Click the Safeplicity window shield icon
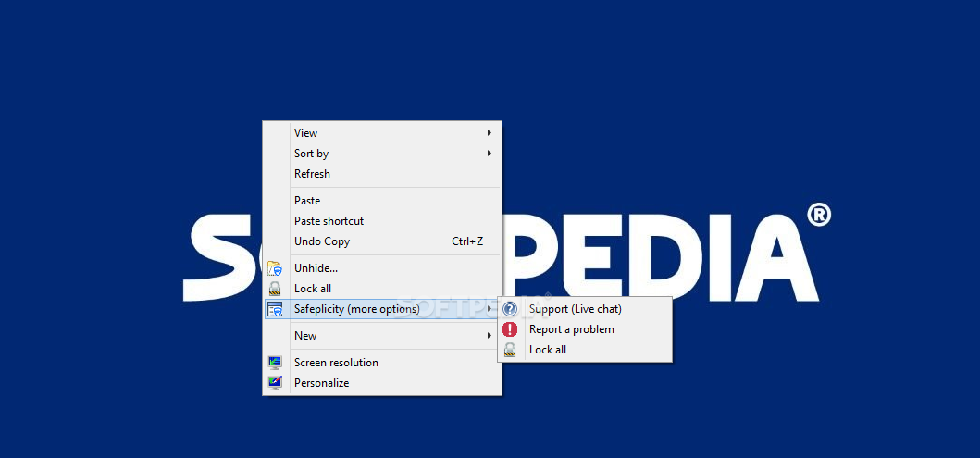This screenshot has height=458, width=980. [x=274, y=309]
